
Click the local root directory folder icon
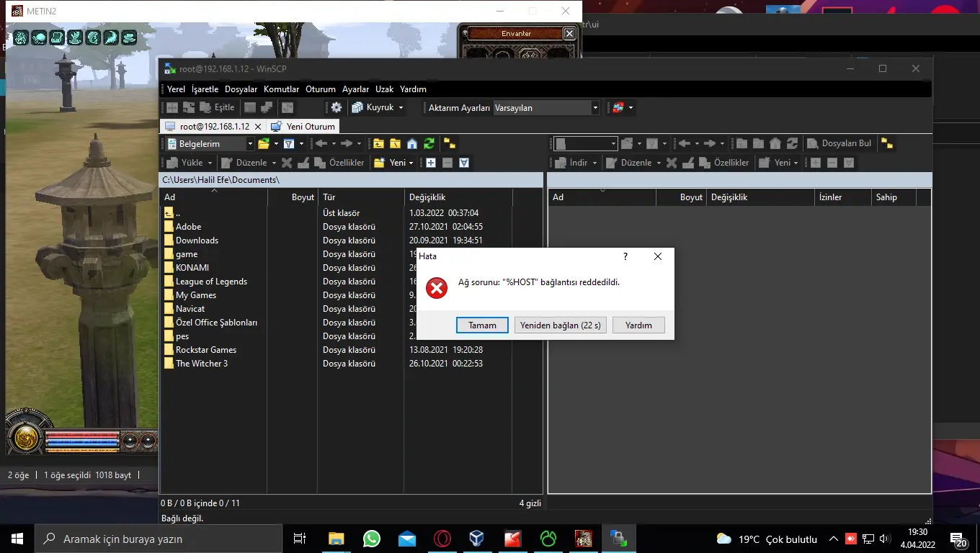pyautogui.click(x=395, y=144)
